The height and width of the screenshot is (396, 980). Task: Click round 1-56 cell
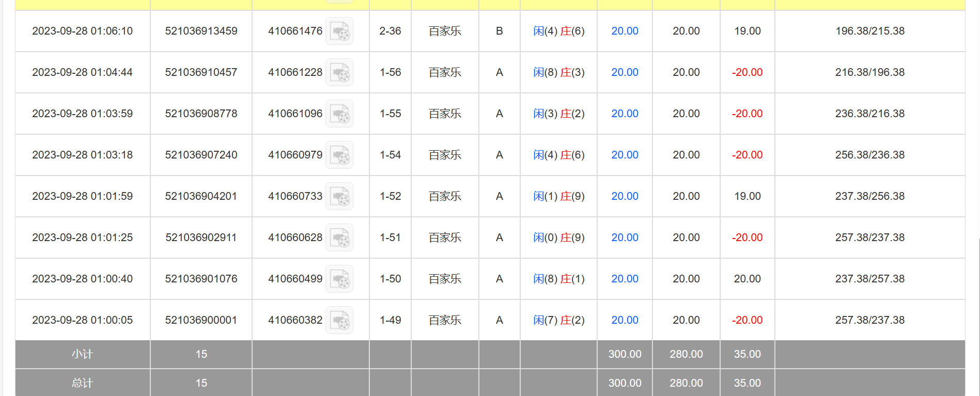pyautogui.click(x=390, y=72)
